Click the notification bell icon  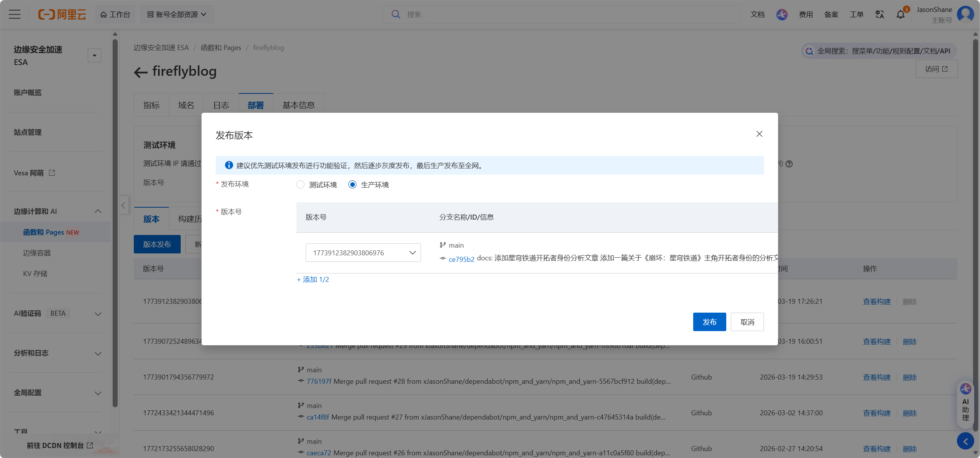[900, 15]
